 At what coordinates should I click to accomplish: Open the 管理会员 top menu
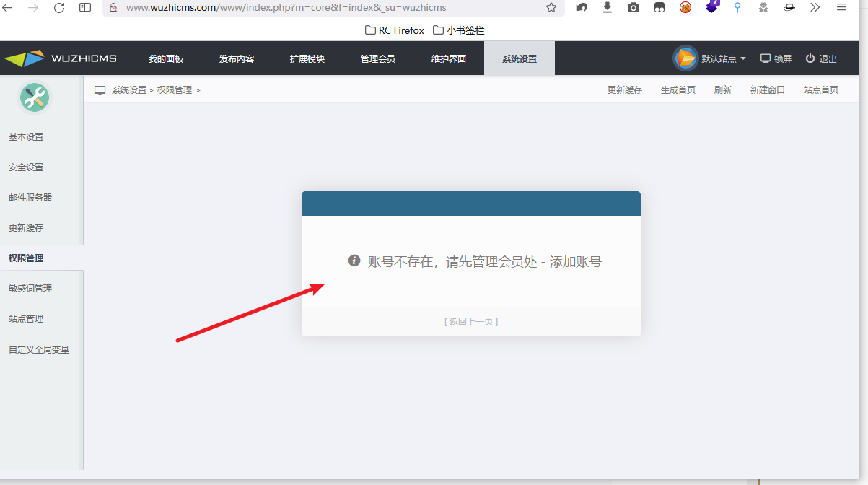click(378, 58)
